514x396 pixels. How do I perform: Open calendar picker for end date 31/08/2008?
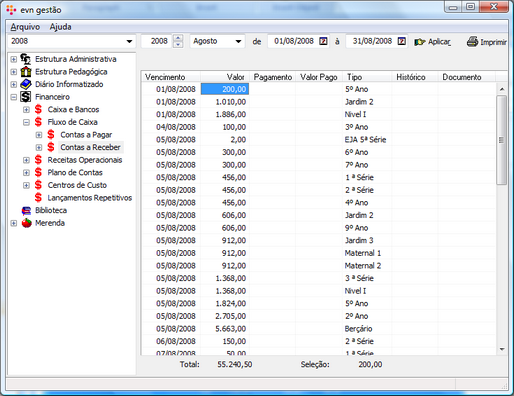402,41
